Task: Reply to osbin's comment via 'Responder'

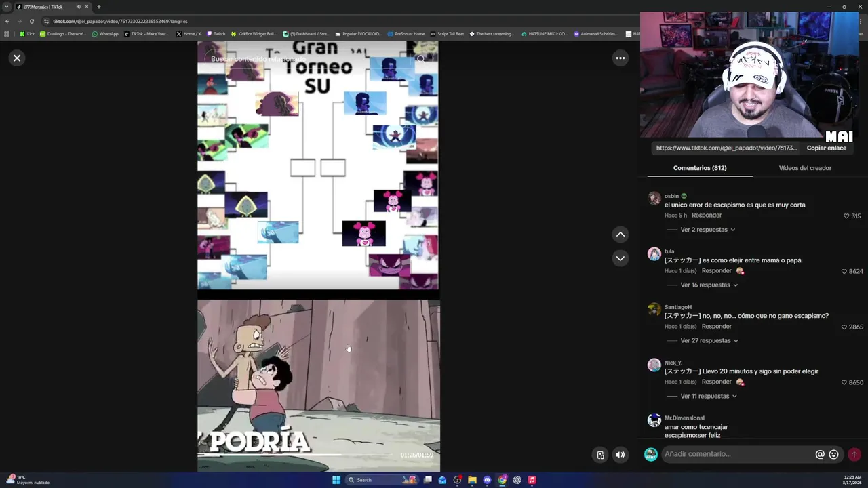Action: [x=707, y=216]
